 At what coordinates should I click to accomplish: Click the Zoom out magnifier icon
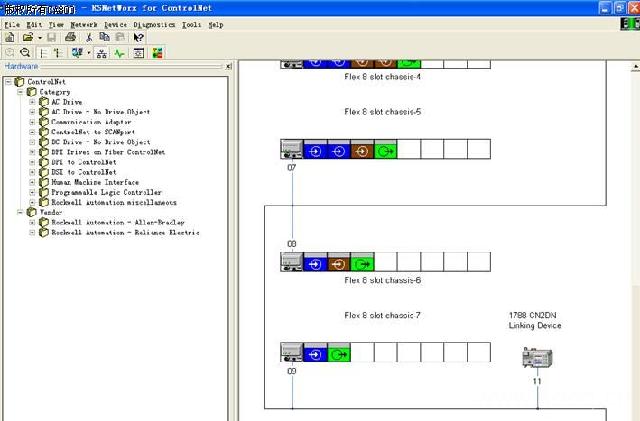tap(25, 52)
